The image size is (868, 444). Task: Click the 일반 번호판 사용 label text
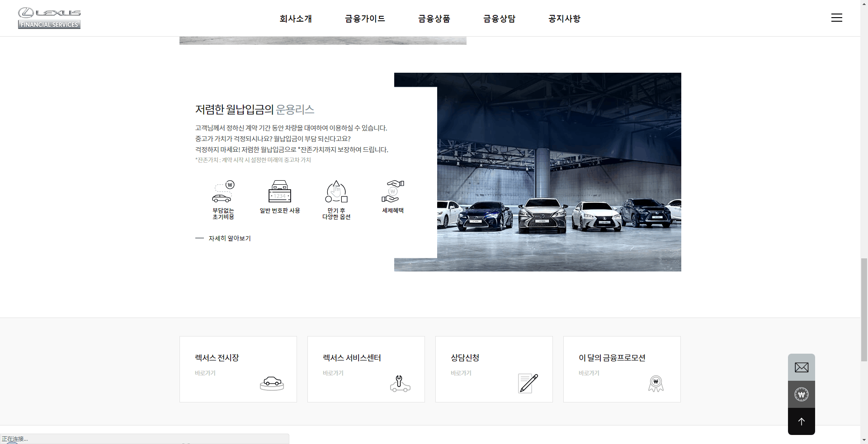(x=280, y=210)
